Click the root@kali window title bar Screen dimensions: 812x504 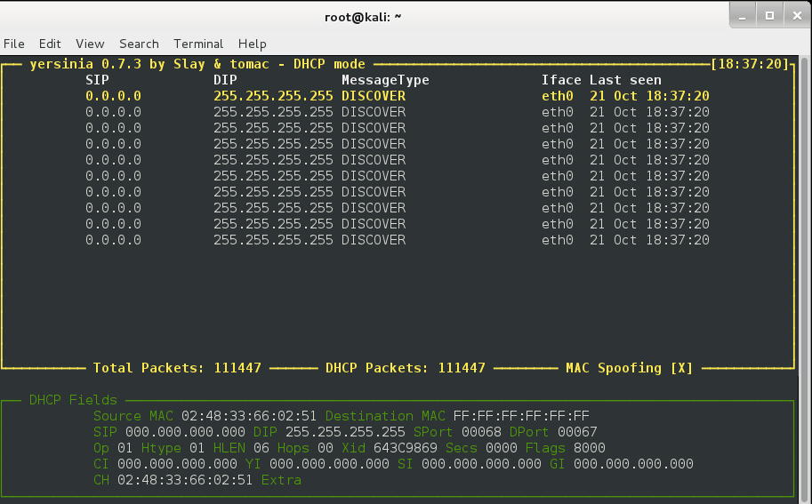363,16
